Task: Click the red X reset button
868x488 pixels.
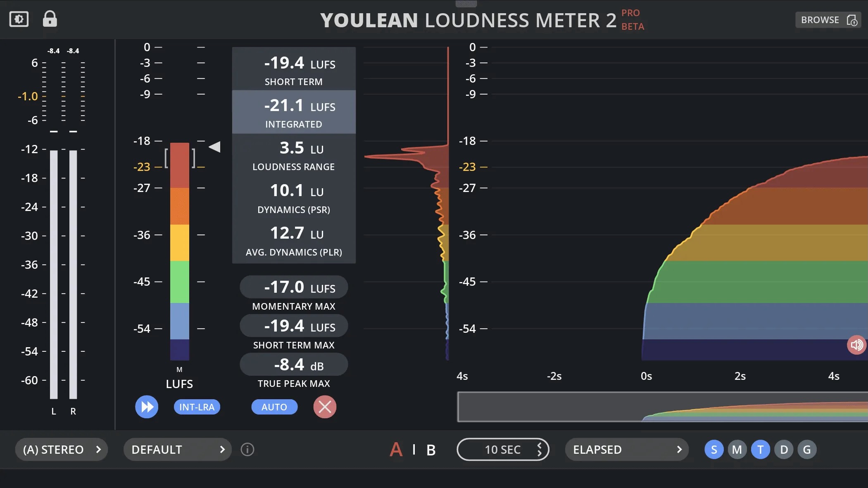Action: pyautogui.click(x=325, y=407)
